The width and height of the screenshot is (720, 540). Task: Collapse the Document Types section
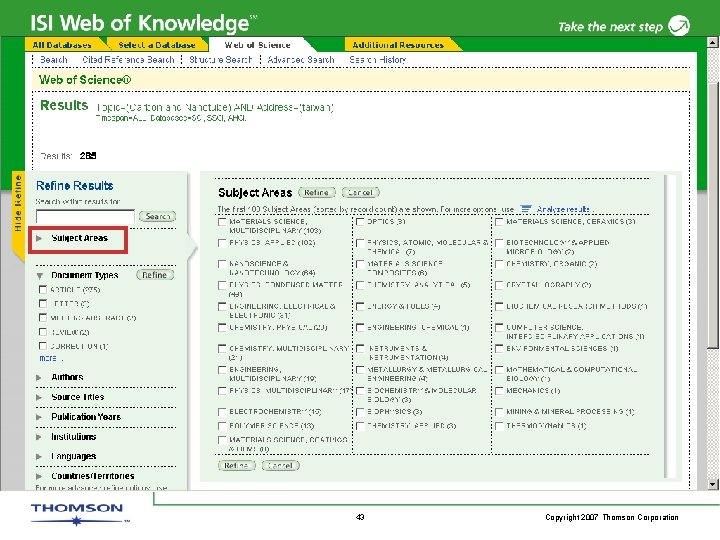(39, 276)
